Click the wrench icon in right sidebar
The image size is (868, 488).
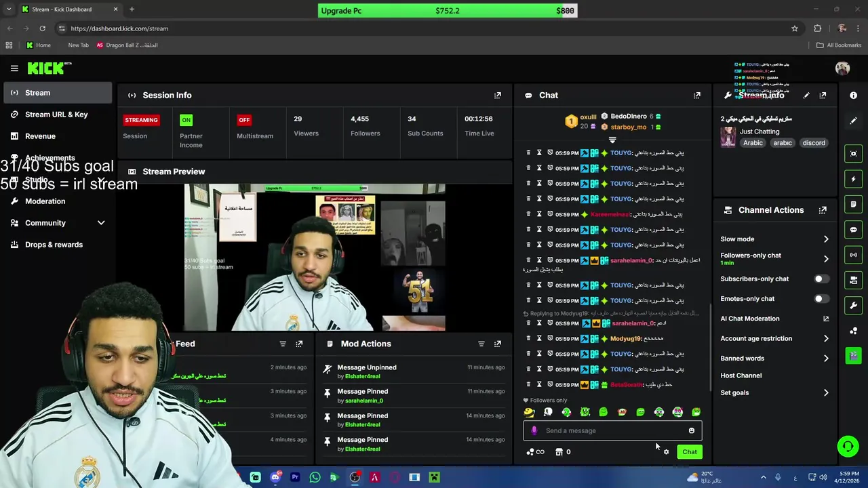click(854, 305)
